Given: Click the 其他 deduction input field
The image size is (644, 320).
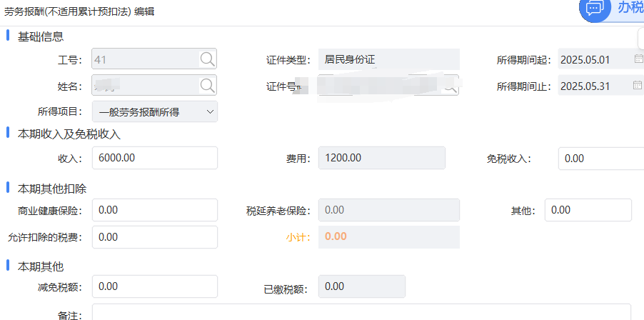Looking at the screenshot, I should tap(588, 210).
